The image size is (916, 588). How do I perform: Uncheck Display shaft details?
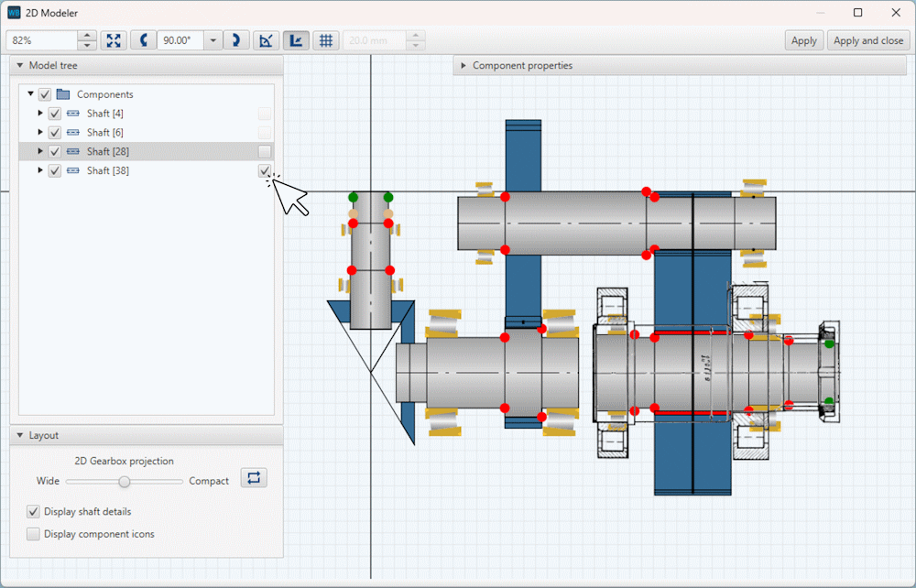34,512
